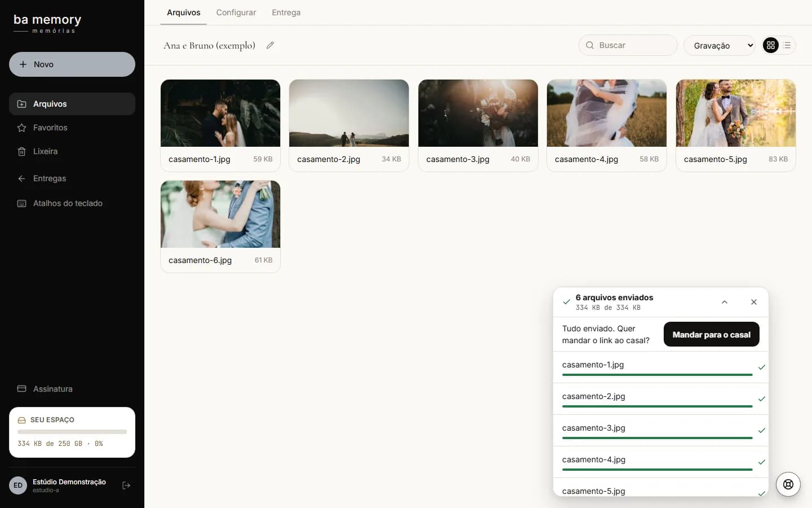This screenshot has height=508, width=812.
Task: Click the check icon beside 6 arquivos enviados
Action: click(x=567, y=302)
